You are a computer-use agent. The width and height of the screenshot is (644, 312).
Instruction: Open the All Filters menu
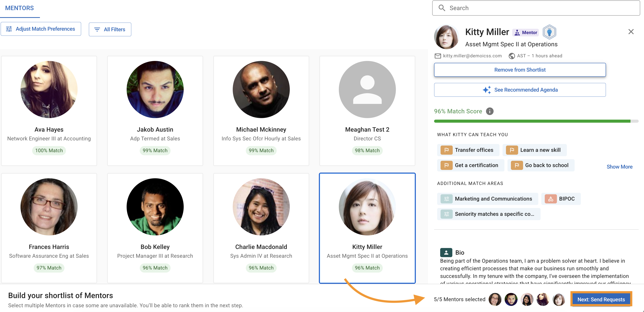(x=110, y=30)
